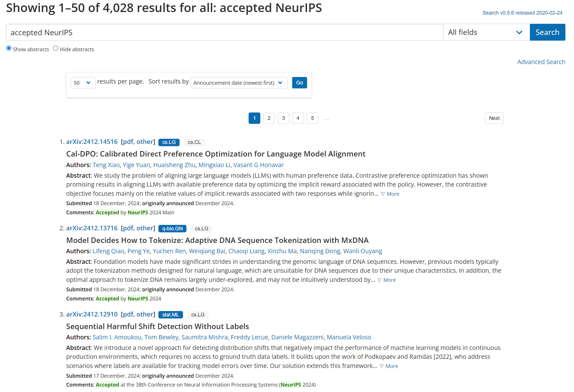Open author Vasant G Honavar
574x392 pixels.
[x=258, y=165]
